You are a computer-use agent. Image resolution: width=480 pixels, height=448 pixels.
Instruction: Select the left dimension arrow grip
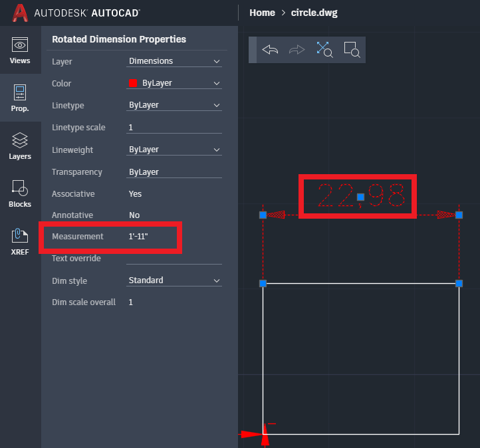(263, 215)
